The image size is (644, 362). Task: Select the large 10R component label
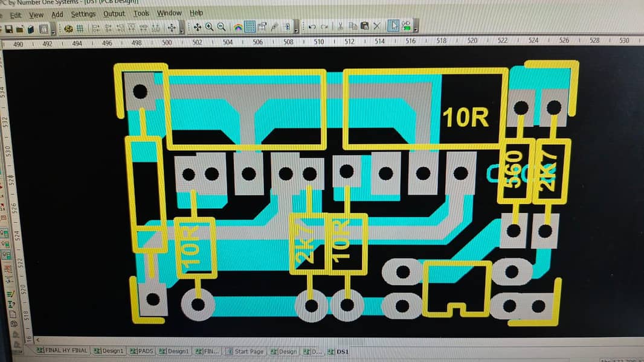[x=466, y=117]
